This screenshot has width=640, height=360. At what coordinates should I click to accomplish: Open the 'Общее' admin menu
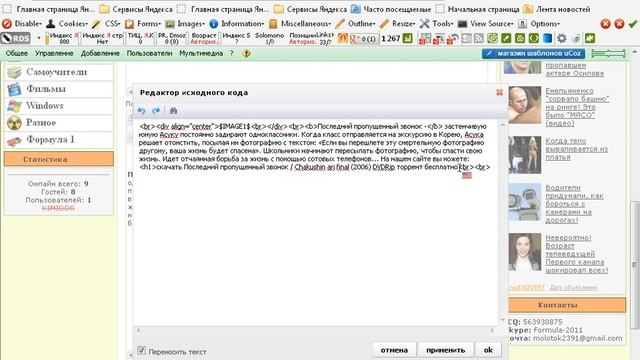point(17,53)
